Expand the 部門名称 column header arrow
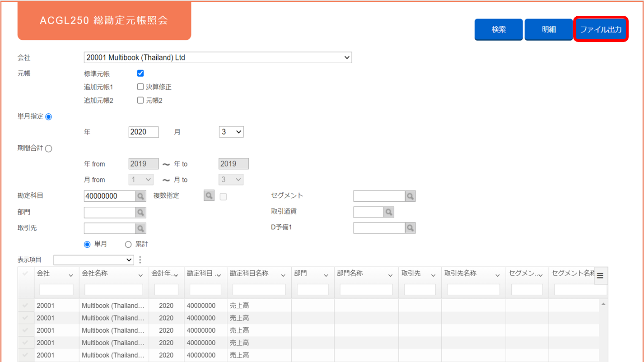 coord(391,275)
